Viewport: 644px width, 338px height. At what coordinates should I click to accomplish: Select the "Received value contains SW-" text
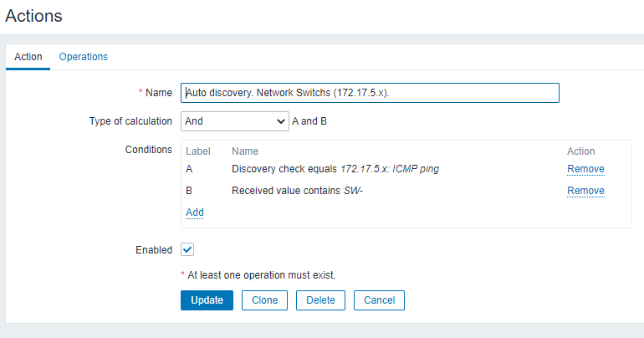297,191
